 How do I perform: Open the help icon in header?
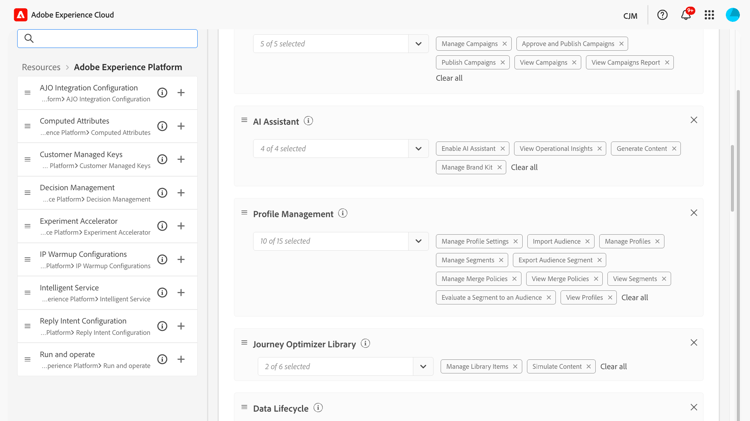[662, 15]
